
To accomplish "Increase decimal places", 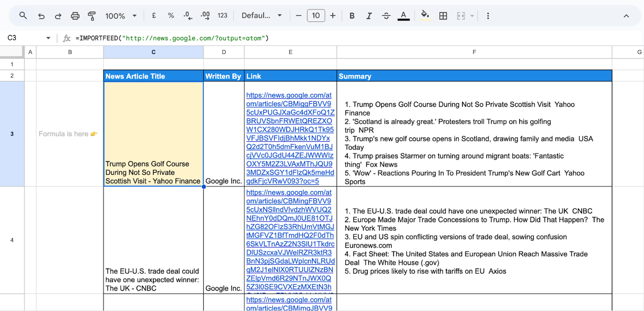I will tap(205, 16).
